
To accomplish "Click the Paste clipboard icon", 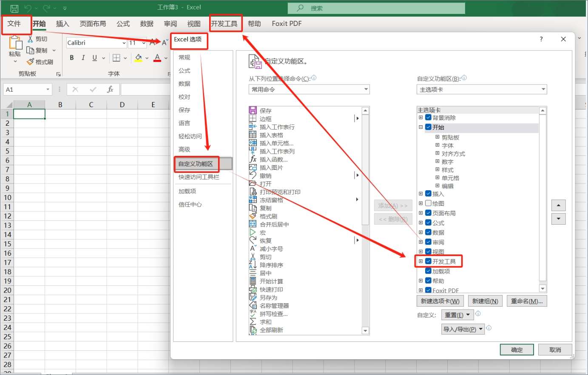I will coord(15,43).
